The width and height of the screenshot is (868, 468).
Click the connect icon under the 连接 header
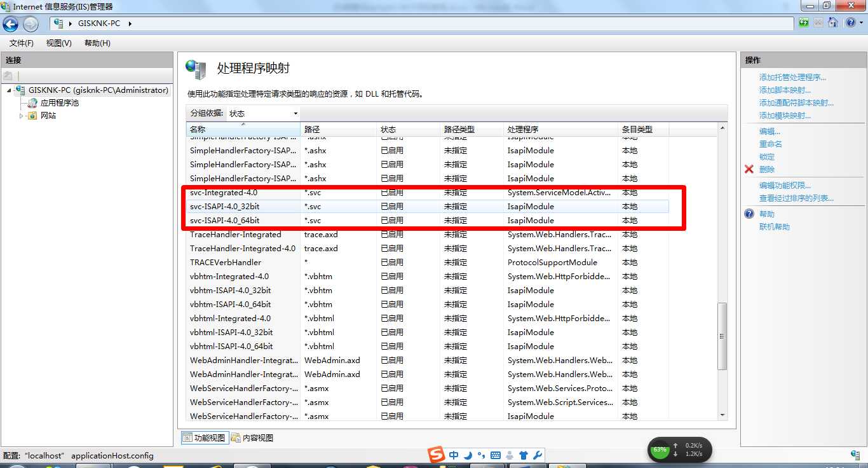pos(8,75)
